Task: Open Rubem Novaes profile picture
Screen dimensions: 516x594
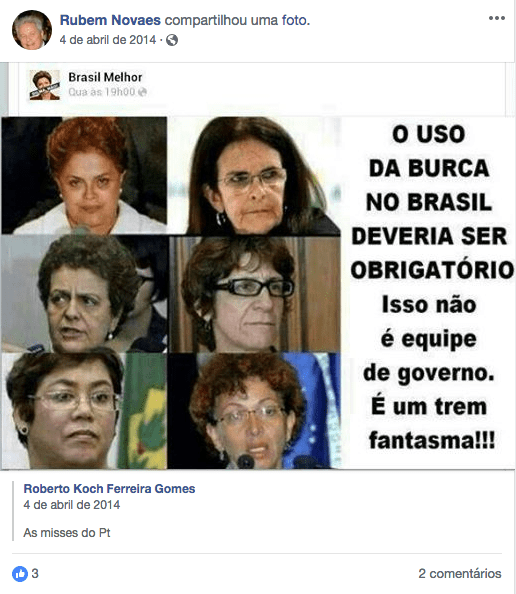Action: pyautogui.click(x=32, y=30)
